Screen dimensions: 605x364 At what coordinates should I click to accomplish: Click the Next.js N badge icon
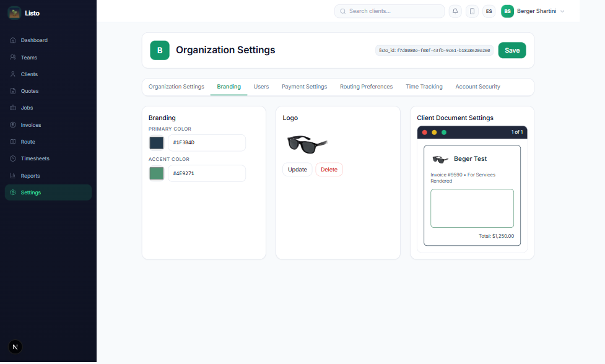(15, 347)
